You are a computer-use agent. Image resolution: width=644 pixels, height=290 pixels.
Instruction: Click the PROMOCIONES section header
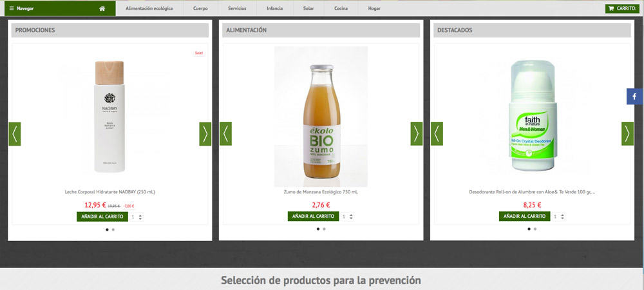coord(110,30)
